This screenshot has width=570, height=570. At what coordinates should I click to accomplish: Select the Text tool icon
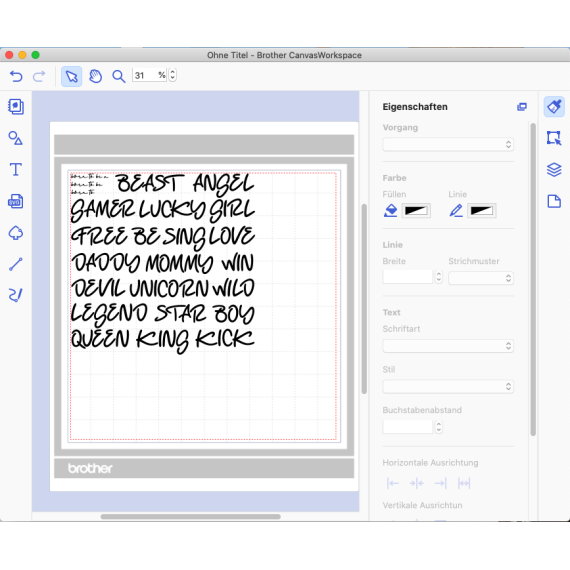click(16, 169)
